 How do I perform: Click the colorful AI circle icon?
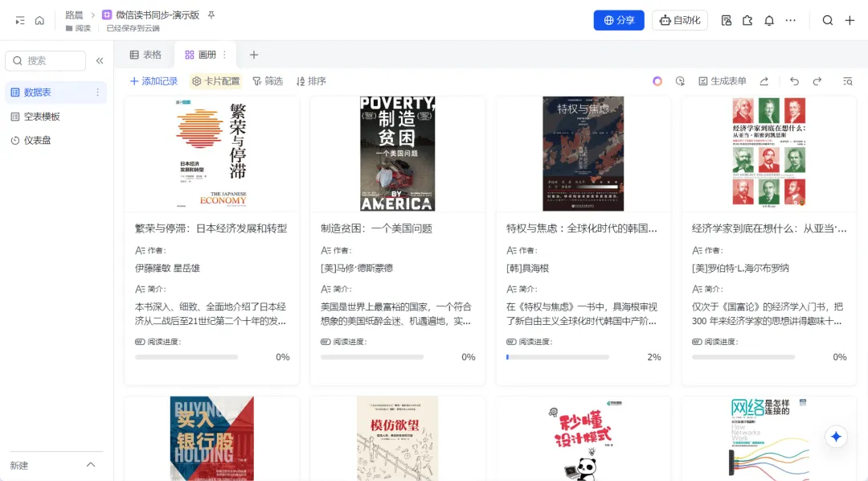pos(657,81)
